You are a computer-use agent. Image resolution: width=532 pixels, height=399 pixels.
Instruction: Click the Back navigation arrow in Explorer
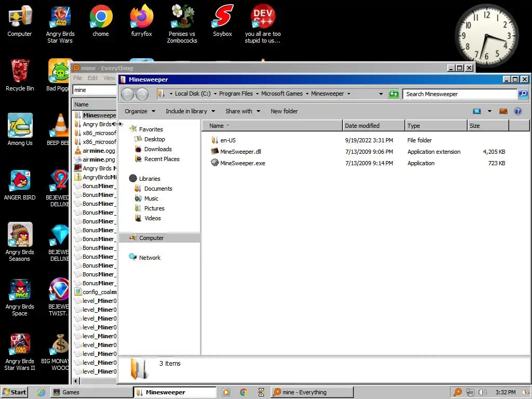pos(128,94)
